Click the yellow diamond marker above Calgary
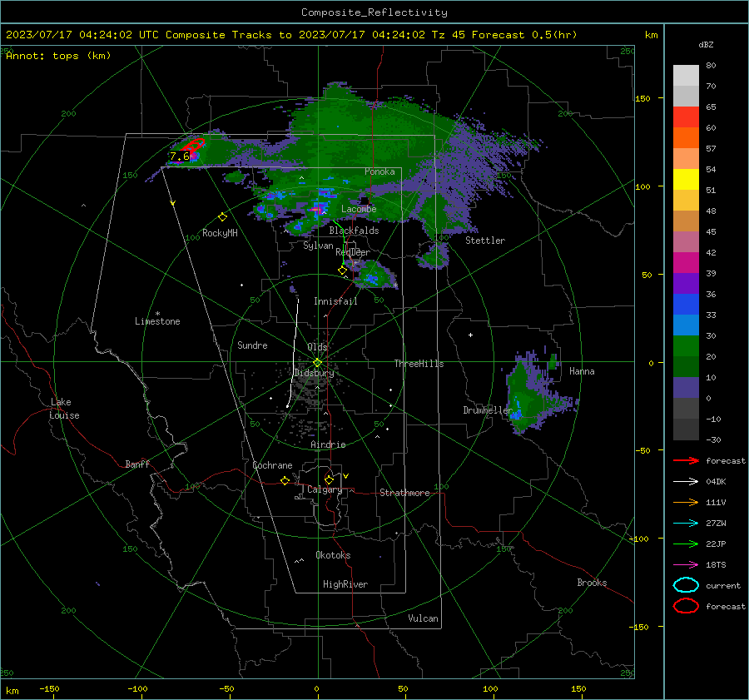The height and width of the screenshot is (700, 749). [x=329, y=479]
